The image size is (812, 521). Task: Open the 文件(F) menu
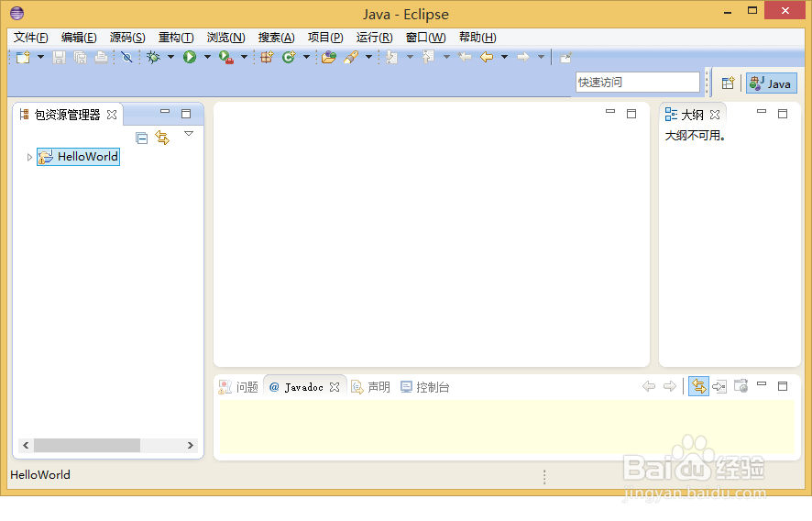30,38
